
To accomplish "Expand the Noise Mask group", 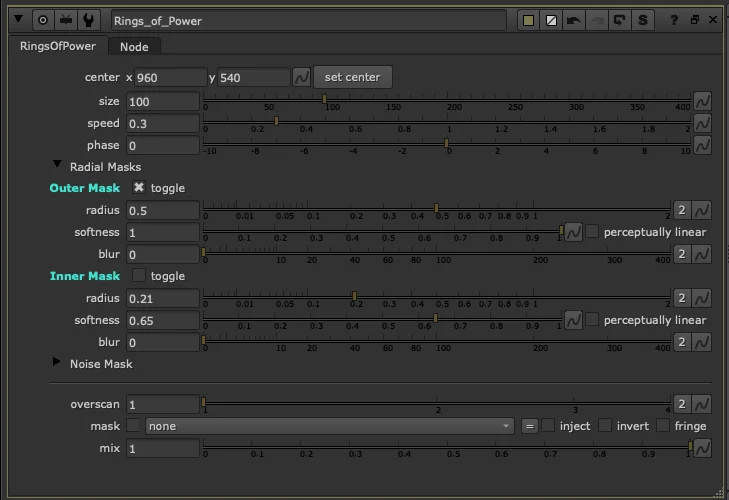I will coord(57,364).
